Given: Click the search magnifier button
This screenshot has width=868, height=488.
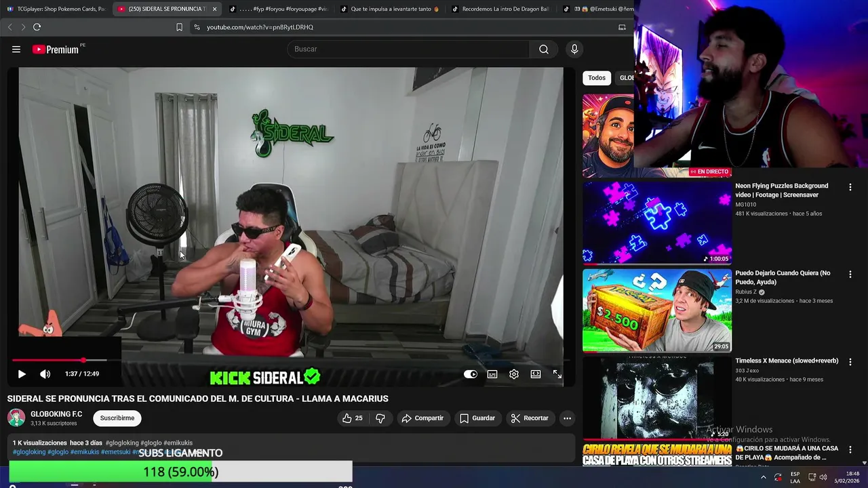Looking at the screenshot, I should (x=543, y=49).
